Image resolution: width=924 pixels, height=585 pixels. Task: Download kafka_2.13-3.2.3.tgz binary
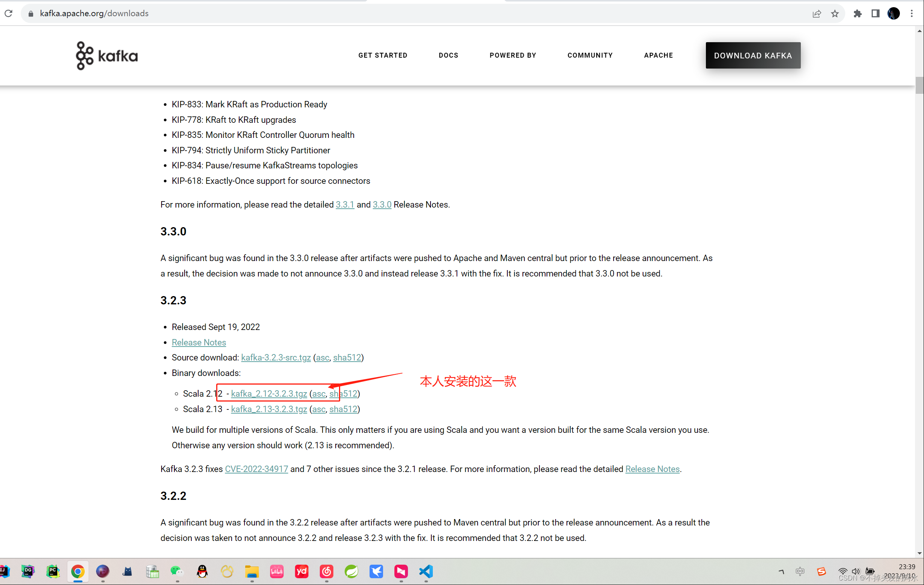[269, 409]
